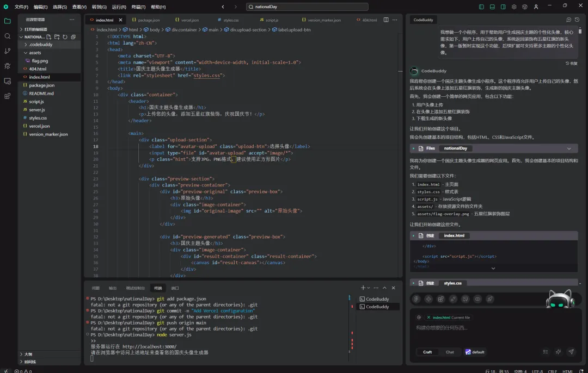This screenshot has width=588, height=373.
Task: Send the CodeBuddy message
Action: click(571, 352)
